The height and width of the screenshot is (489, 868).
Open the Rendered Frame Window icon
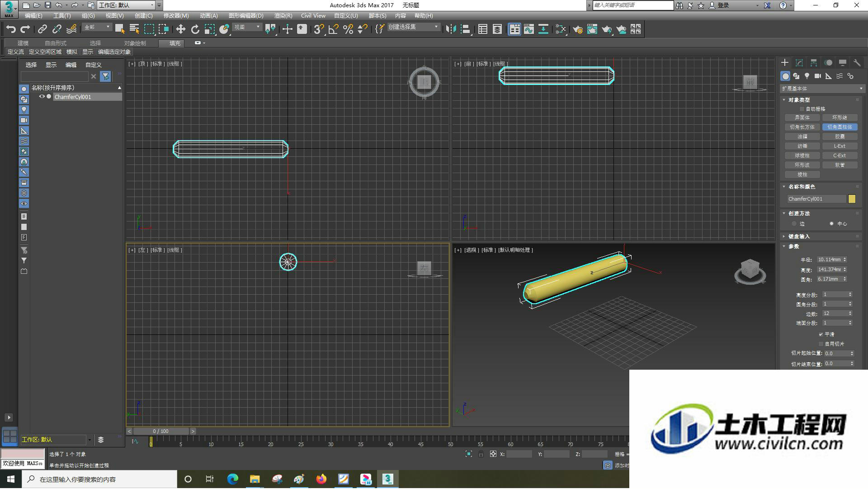tap(592, 29)
